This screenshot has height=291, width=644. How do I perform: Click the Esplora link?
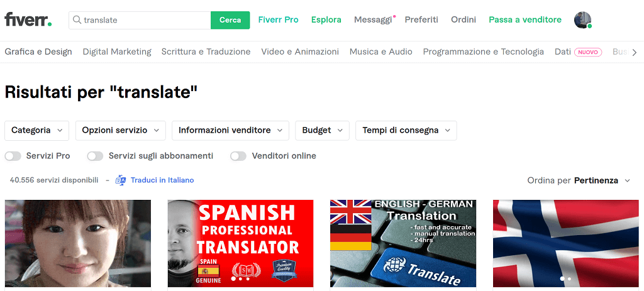click(326, 19)
